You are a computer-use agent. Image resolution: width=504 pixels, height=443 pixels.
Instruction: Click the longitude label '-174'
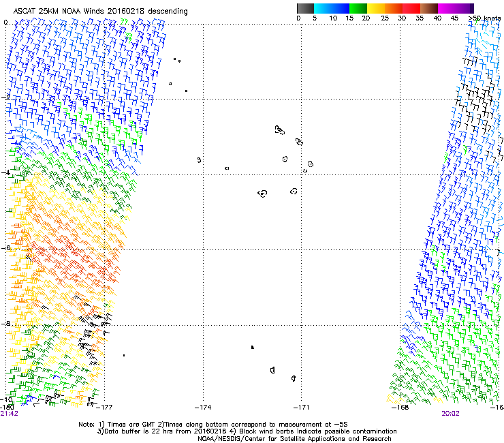[x=203, y=408]
